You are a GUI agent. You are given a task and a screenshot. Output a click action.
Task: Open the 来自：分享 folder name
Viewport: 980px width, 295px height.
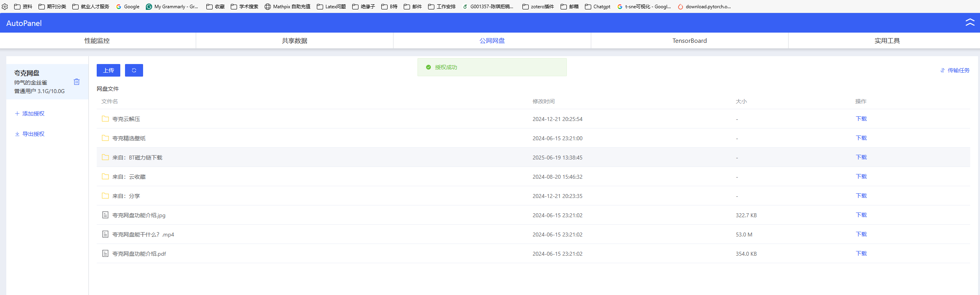(126, 196)
